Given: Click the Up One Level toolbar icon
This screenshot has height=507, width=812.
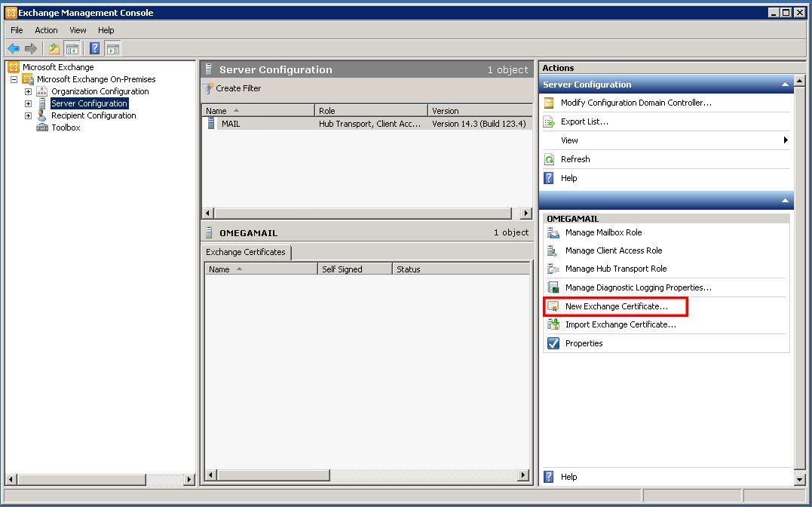Looking at the screenshot, I should (54, 49).
